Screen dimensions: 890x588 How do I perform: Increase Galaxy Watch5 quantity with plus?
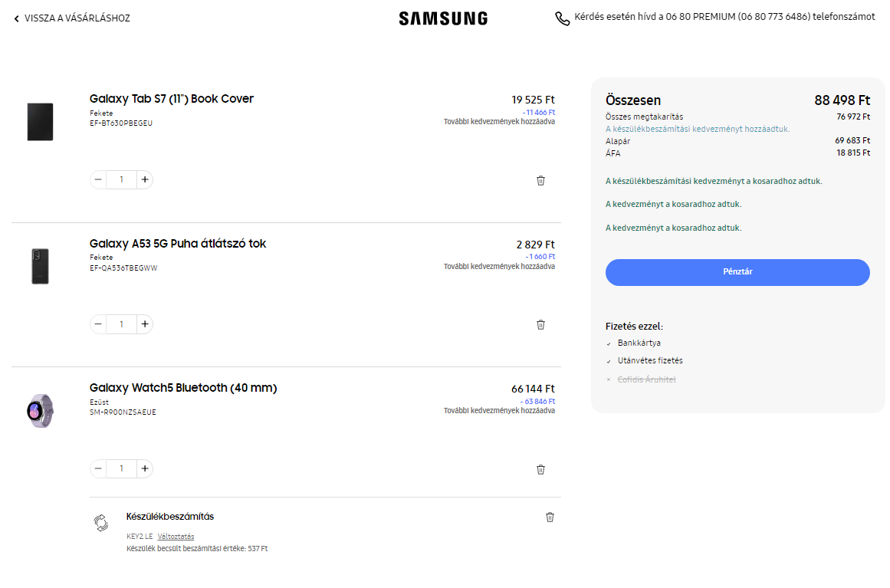click(x=145, y=468)
